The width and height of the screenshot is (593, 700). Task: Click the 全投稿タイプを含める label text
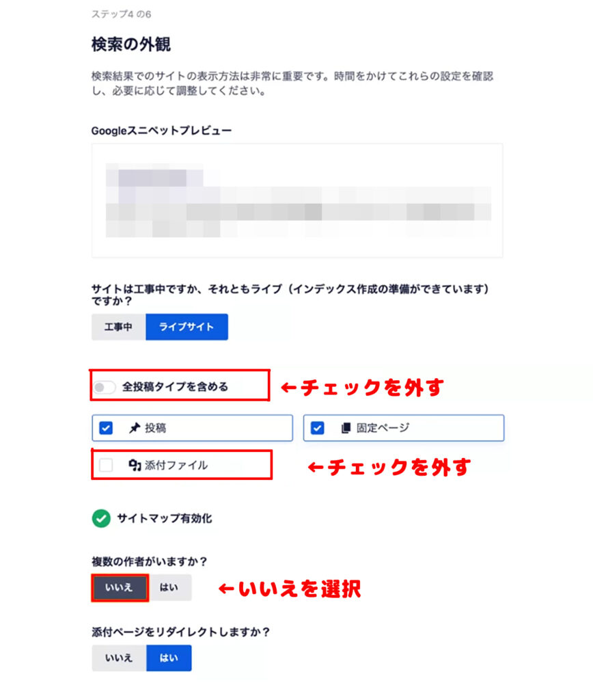click(175, 387)
